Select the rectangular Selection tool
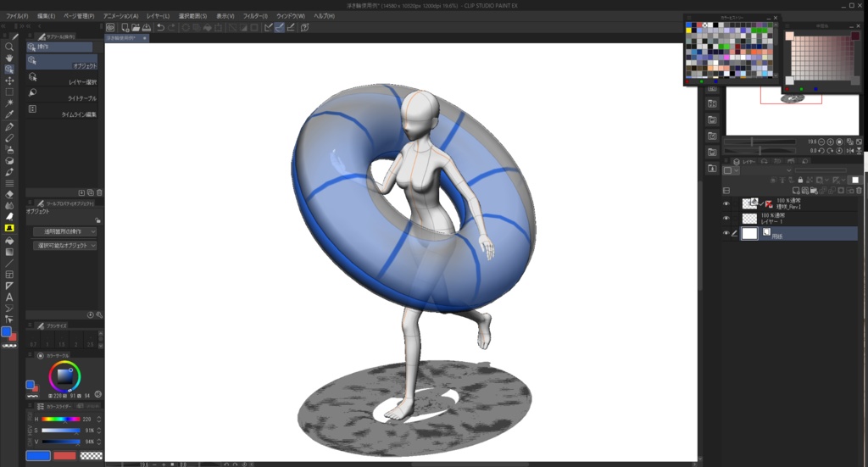The height and width of the screenshot is (467, 868). click(9, 92)
